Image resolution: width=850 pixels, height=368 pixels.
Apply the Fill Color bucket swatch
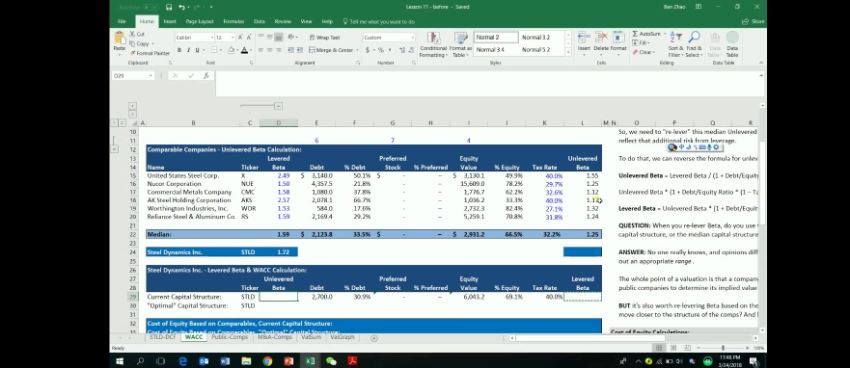pos(230,50)
